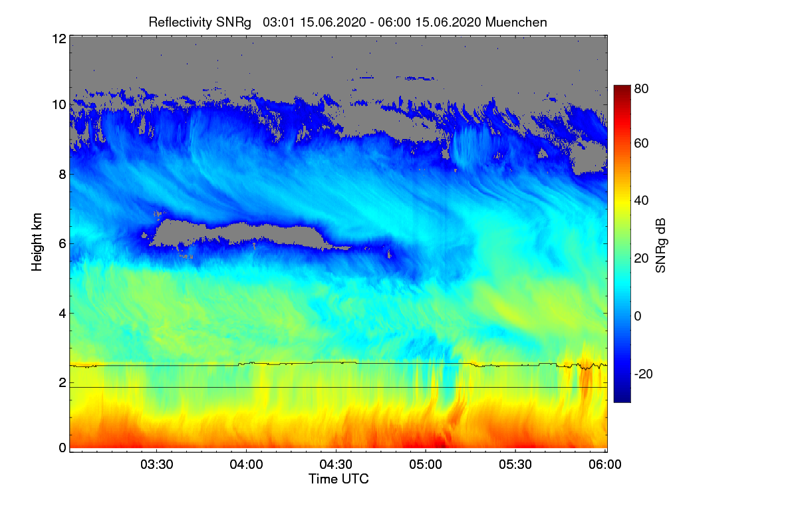
Task: Click the straight black line below 2 km
Action: (x=338, y=387)
